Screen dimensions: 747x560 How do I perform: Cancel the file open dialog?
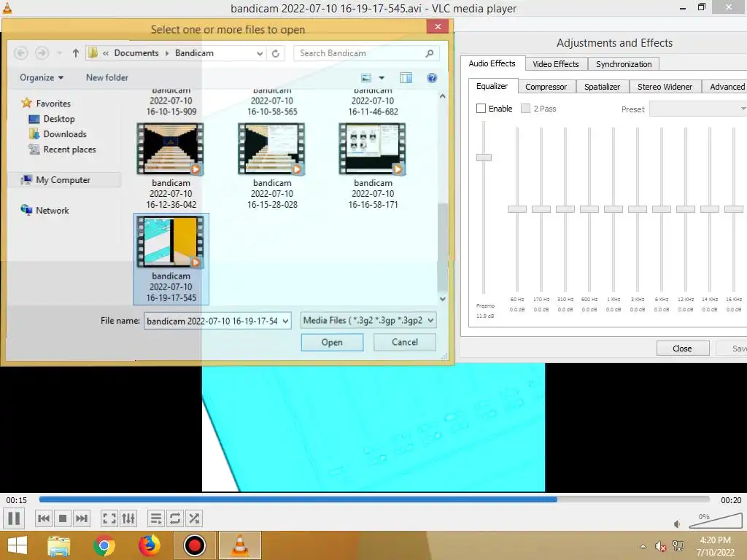click(x=404, y=342)
